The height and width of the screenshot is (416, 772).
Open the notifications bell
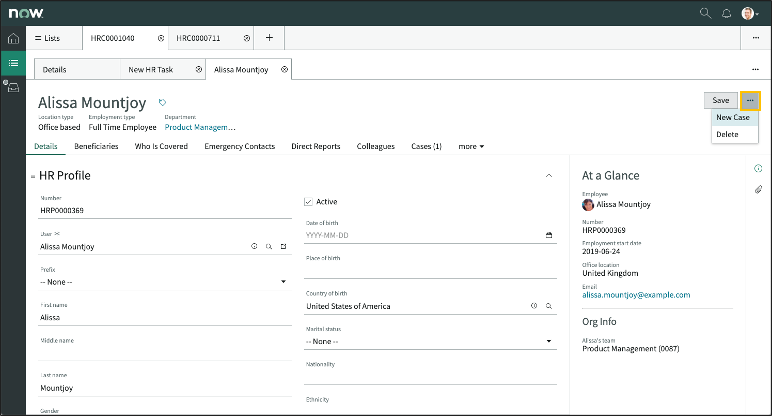coord(726,13)
